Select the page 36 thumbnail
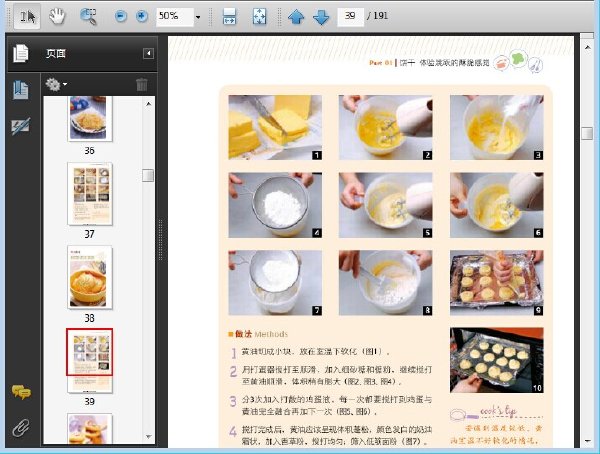Screen dimensions: 600x454 click(x=90, y=119)
